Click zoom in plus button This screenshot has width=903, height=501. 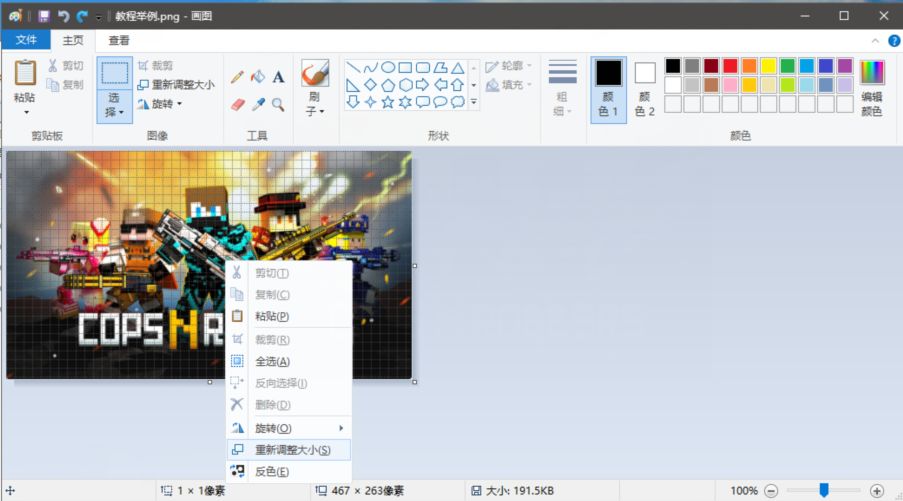coord(877,491)
